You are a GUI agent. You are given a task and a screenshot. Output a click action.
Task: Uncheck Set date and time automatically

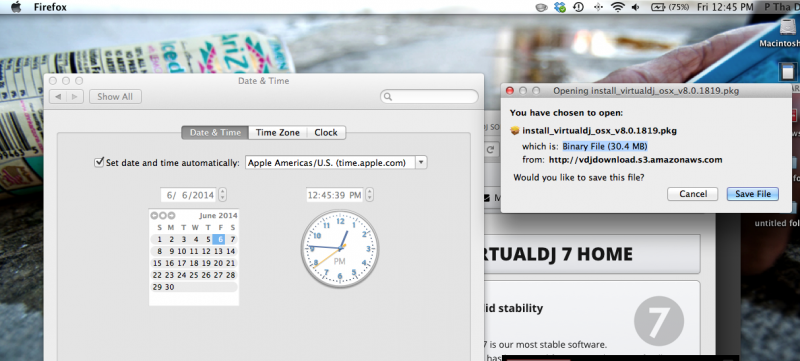[99, 163]
